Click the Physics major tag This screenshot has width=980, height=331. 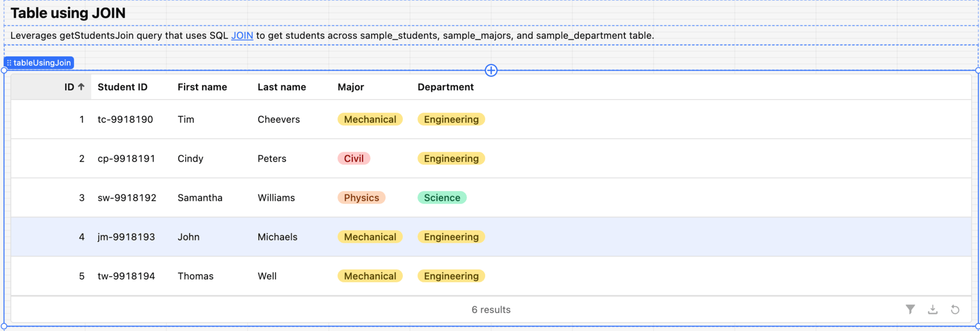pos(362,198)
